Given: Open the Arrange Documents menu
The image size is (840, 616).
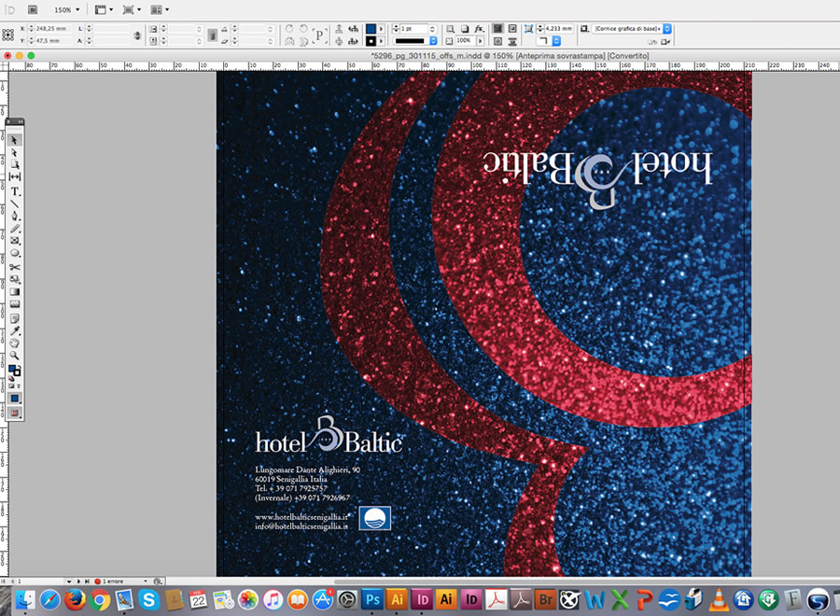Looking at the screenshot, I should tap(159, 9).
